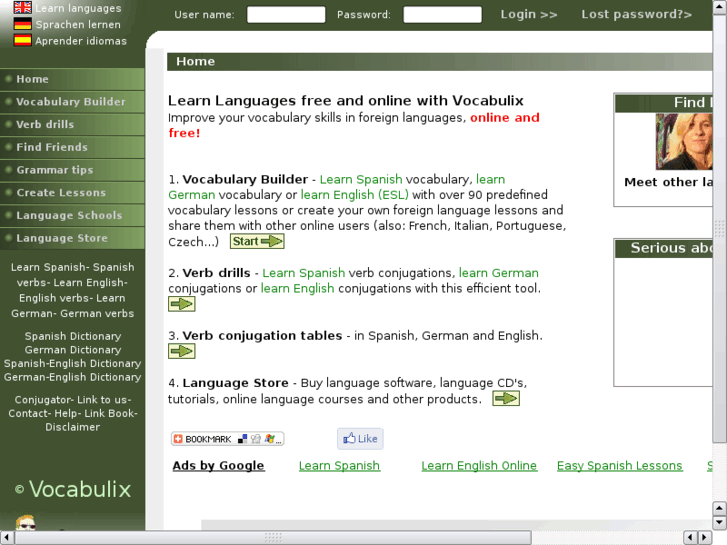Click the Spanish flag icon
Screen dimensions: 727x545
coord(22,40)
